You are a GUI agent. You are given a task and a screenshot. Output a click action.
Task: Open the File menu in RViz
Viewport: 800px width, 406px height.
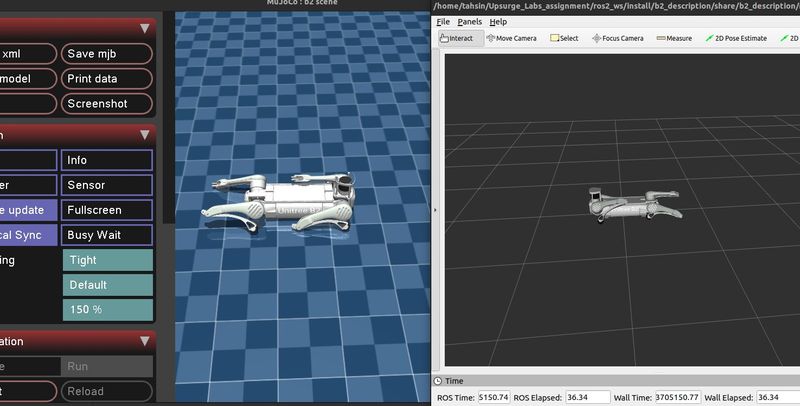pyautogui.click(x=443, y=21)
